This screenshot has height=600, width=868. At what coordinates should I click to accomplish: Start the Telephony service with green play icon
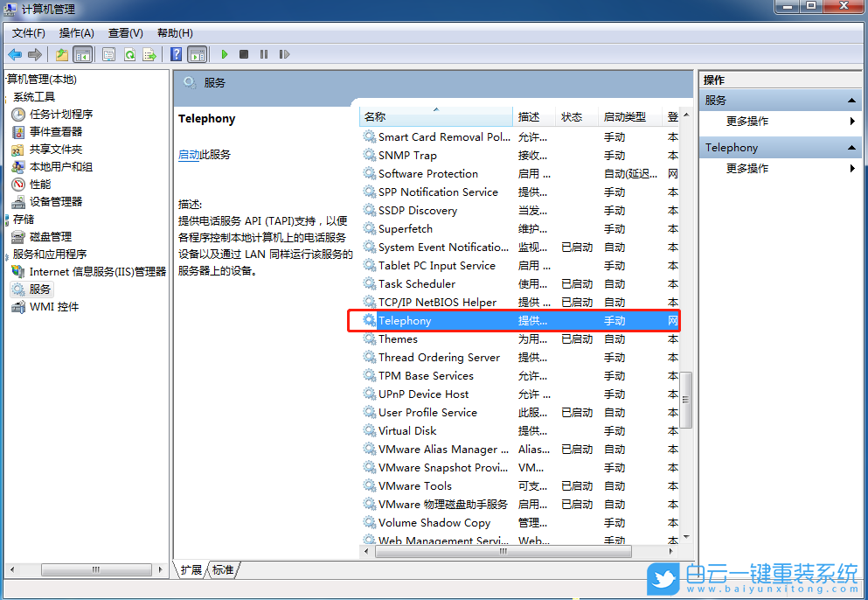225,54
